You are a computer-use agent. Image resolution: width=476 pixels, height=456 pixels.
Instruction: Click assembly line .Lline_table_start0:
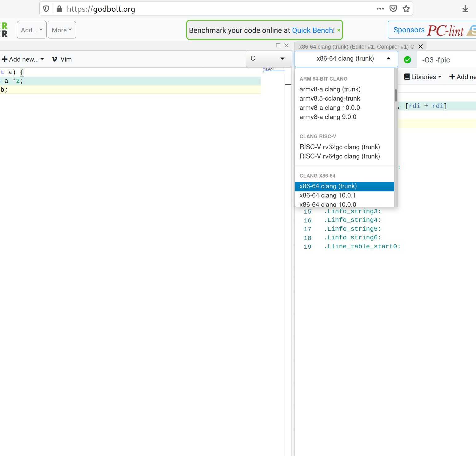[x=362, y=246]
